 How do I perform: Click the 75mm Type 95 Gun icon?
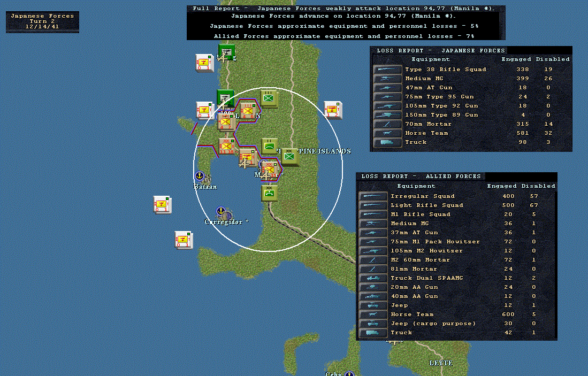[387, 97]
